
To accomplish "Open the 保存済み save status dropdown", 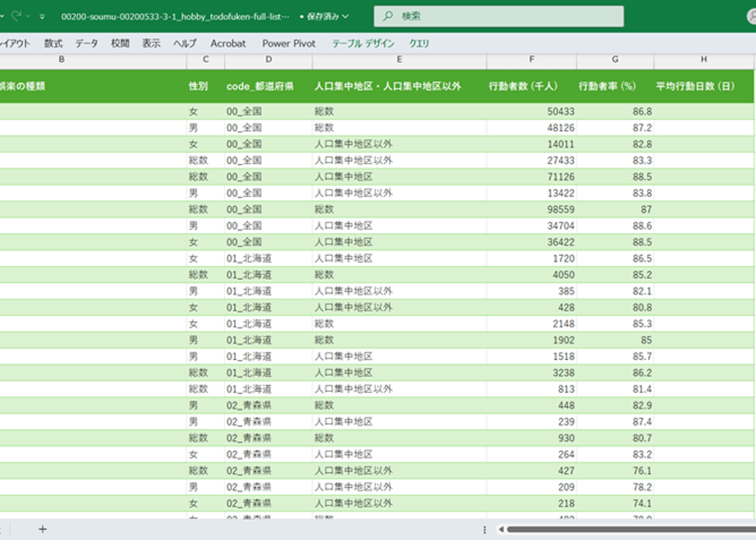I will (x=324, y=16).
